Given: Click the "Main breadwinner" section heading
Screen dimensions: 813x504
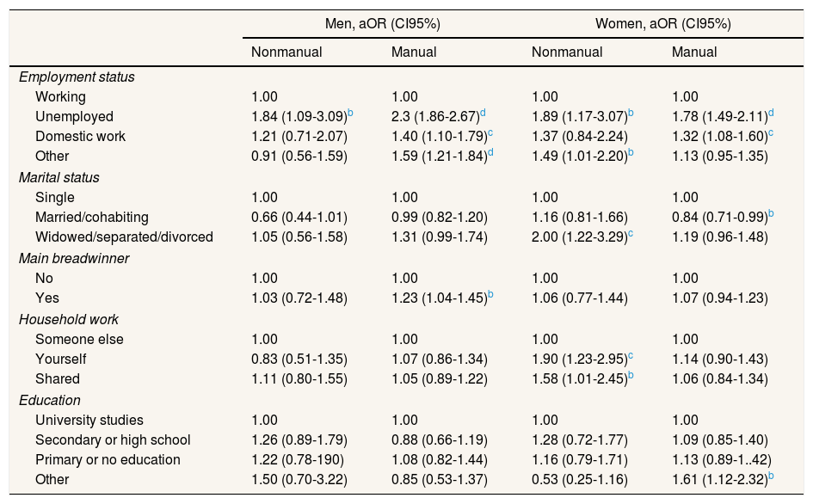Looking at the screenshot, I should (74, 258).
